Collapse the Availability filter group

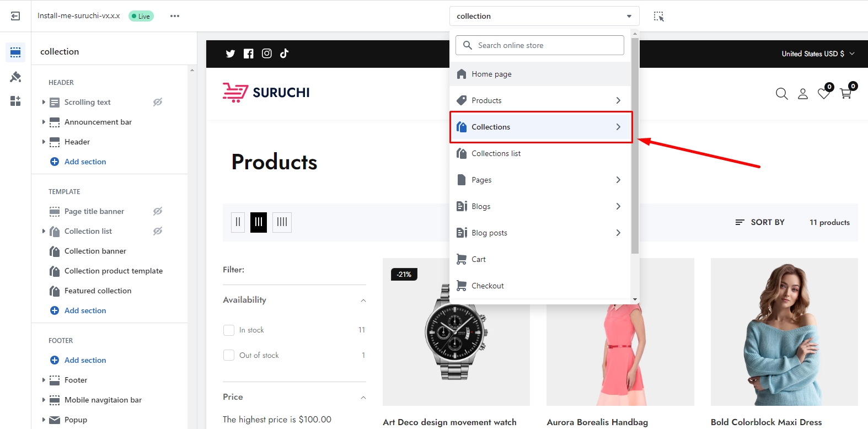pyautogui.click(x=363, y=301)
